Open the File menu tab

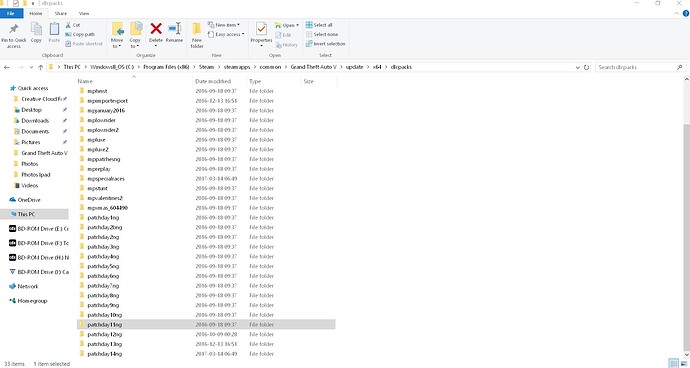pos(11,14)
